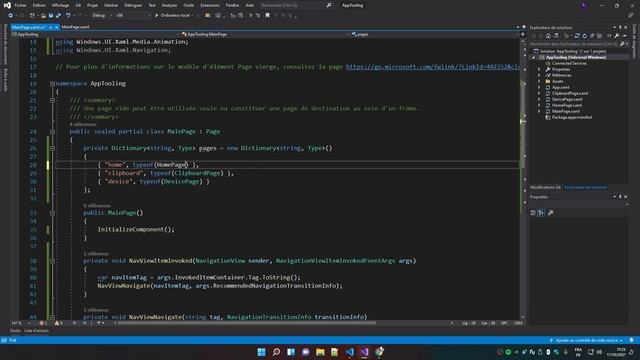Open the Git menu
The width and height of the screenshot is (640, 360).
pos(78,5)
